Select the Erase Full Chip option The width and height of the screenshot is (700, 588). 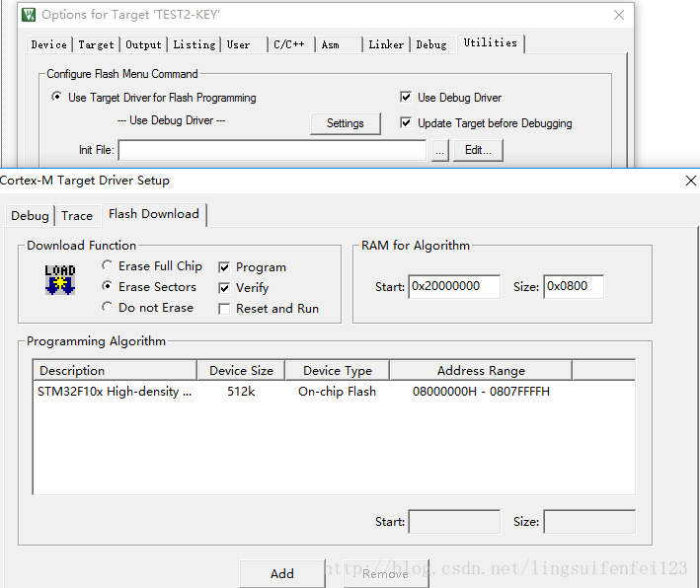point(152,266)
